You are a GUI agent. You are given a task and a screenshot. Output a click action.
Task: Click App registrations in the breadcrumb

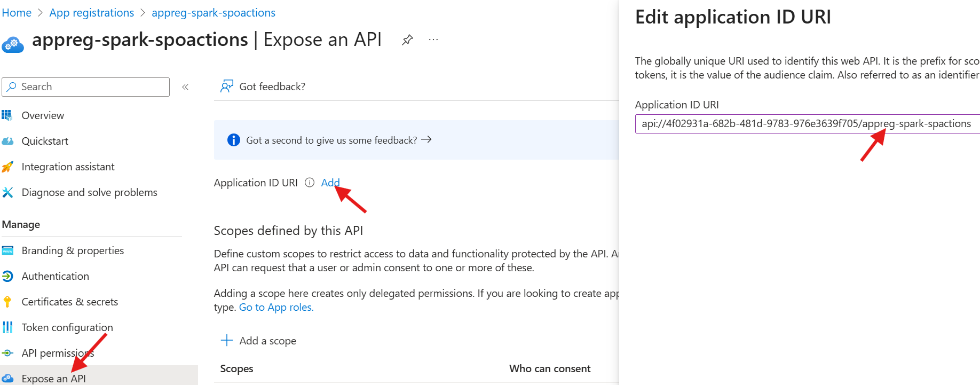coord(92,13)
